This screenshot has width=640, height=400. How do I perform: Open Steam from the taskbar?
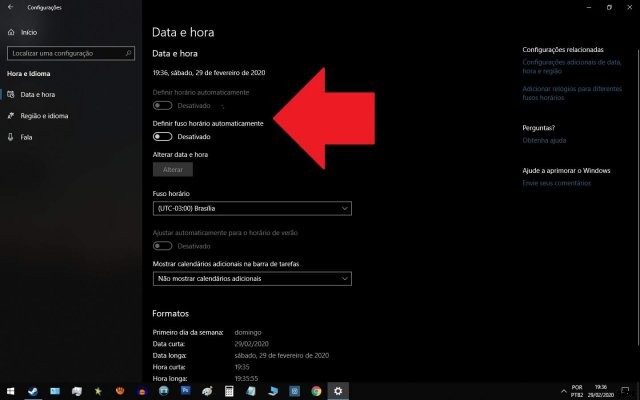33,391
